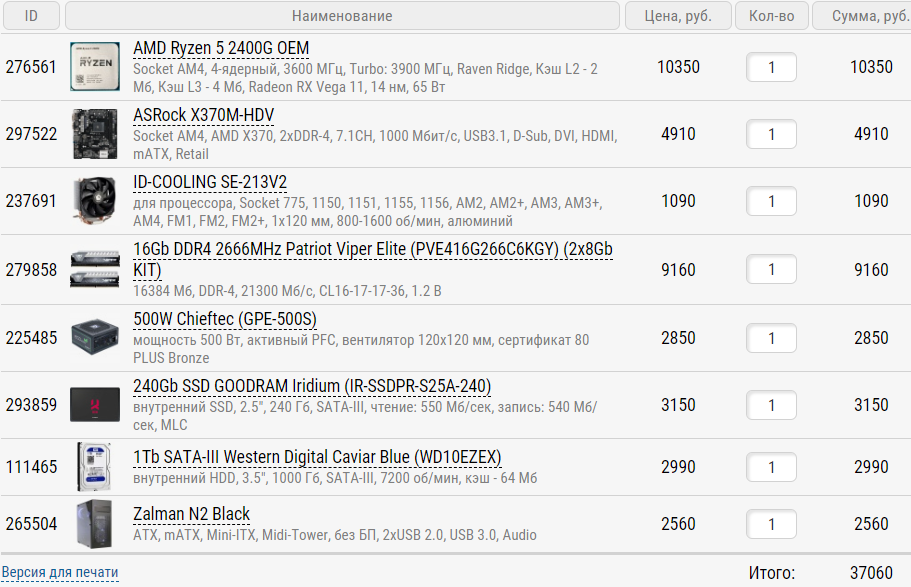
Task: Click the Chieftec power supply thumbnail
Action: 95,337
